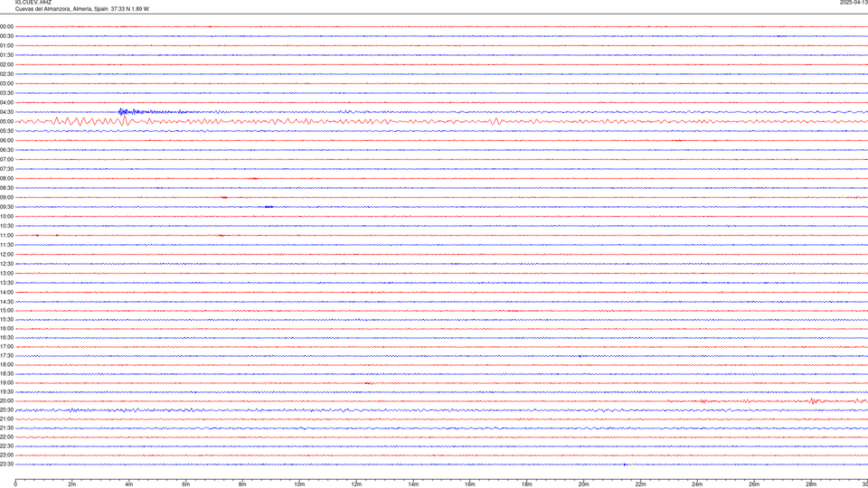
Task: Click the 14m tick on the time axis
Action: coord(413,484)
